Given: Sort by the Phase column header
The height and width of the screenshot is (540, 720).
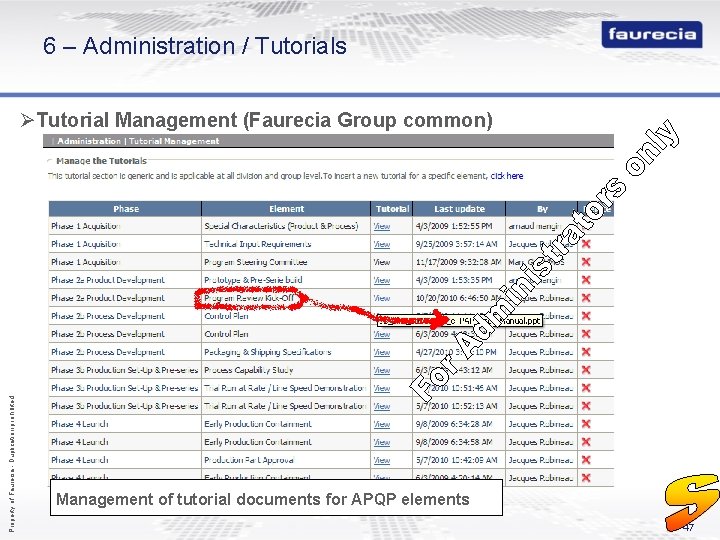Looking at the screenshot, I should [125, 208].
